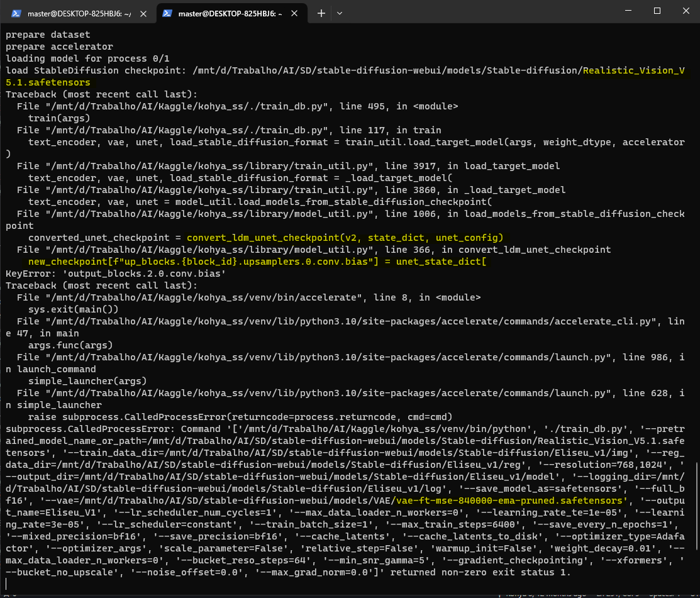Switch to the first inactive terminal tab
This screenshot has height=598, width=700.
[x=78, y=13]
